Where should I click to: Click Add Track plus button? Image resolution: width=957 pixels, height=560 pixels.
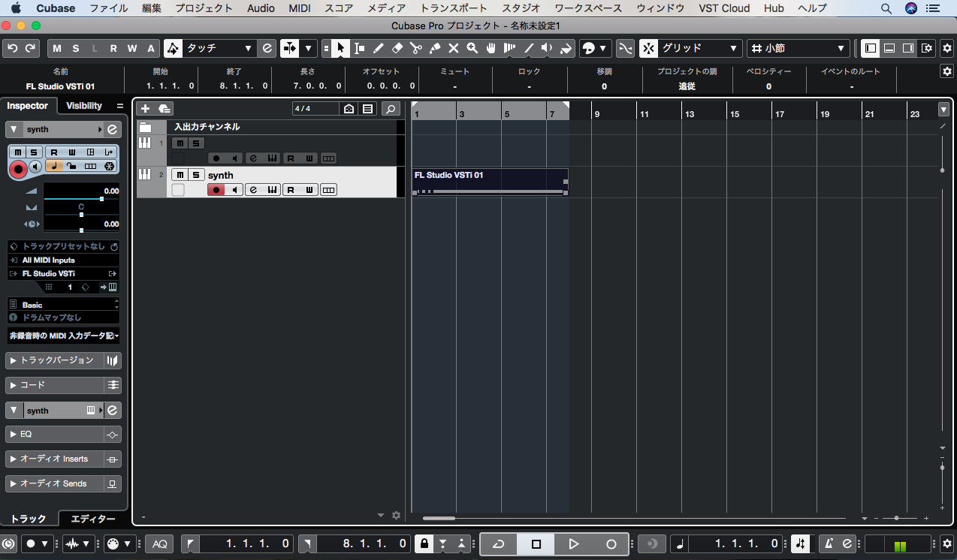[146, 109]
